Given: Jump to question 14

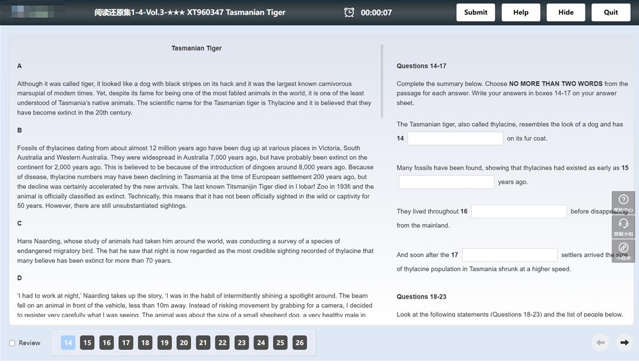Looking at the screenshot, I should [x=68, y=342].
